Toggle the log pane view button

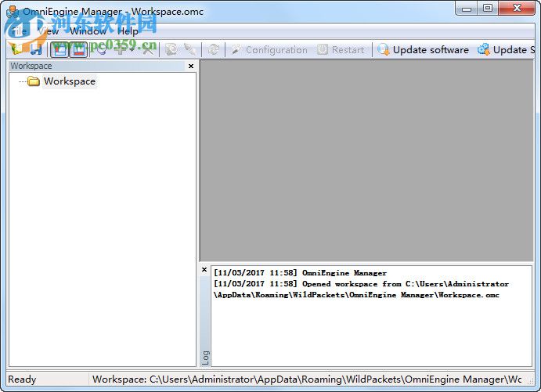(x=78, y=49)
